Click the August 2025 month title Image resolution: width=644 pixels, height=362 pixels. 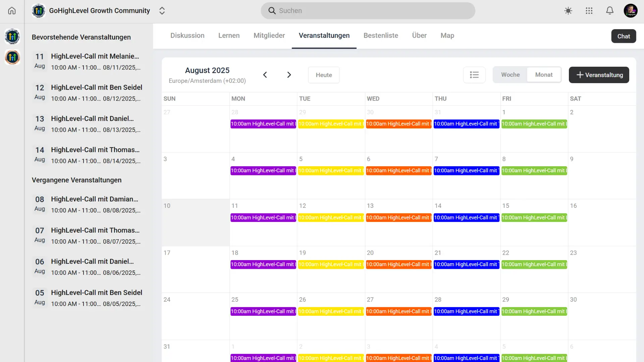207,70
